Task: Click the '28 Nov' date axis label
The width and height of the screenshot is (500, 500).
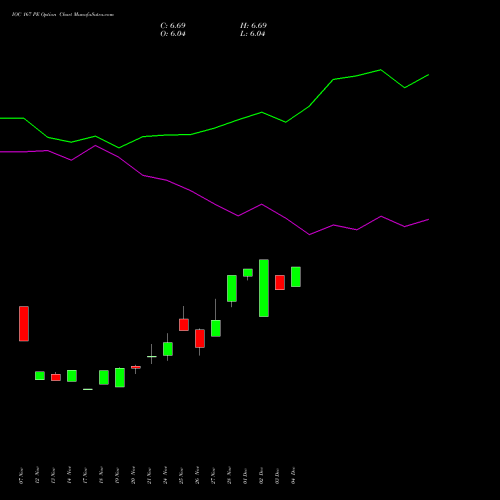Action: click(229, 476)
